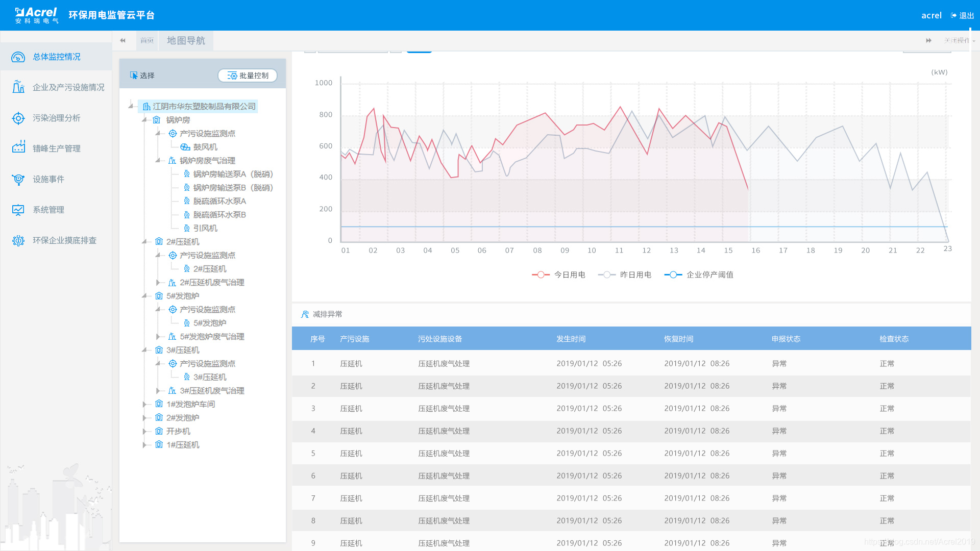The height and width of the screenshot is (551, 980).
Task: Click the 设施事件 camera icon
Action: 18,179
